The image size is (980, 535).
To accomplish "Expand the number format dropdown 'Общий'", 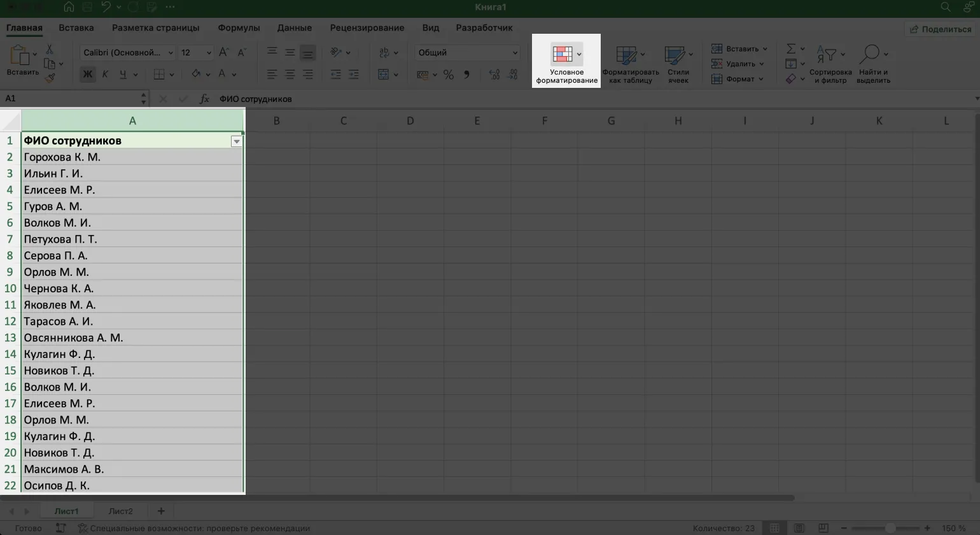I will click(515, 53).
